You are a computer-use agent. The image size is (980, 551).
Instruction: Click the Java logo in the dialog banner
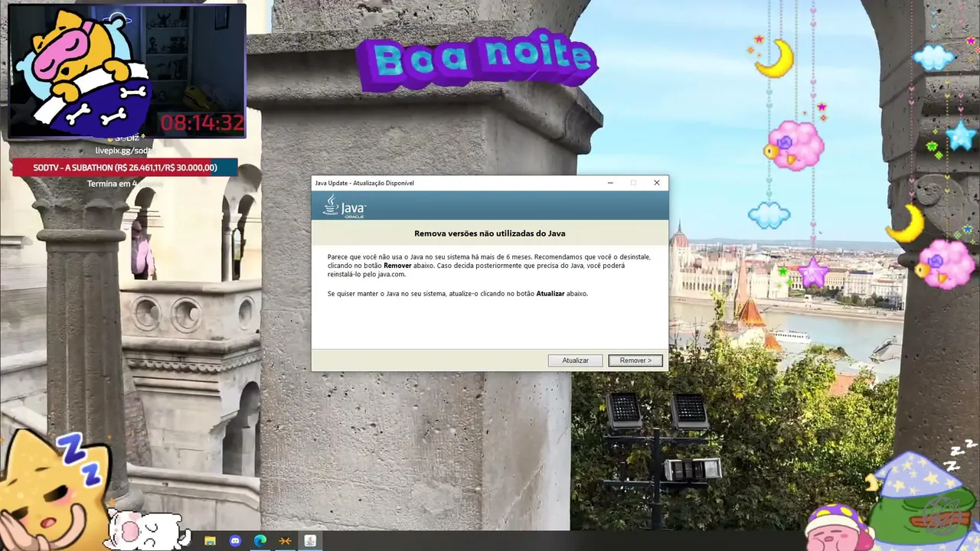(x=344, y=207)
